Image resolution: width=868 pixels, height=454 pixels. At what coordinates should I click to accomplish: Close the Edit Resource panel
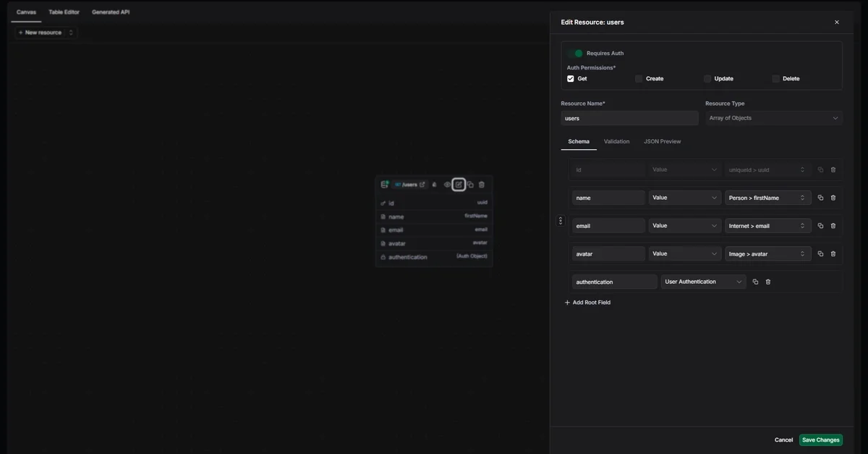click(x=837, y=22)
